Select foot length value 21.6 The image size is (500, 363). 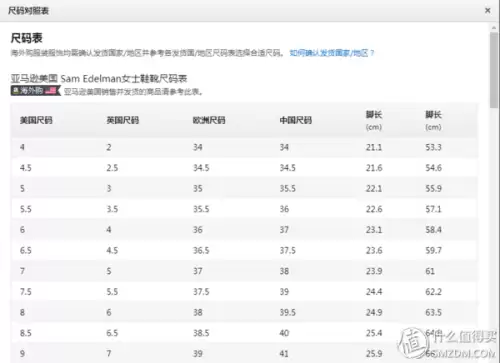pyautogui.click(x=374, y=168)
